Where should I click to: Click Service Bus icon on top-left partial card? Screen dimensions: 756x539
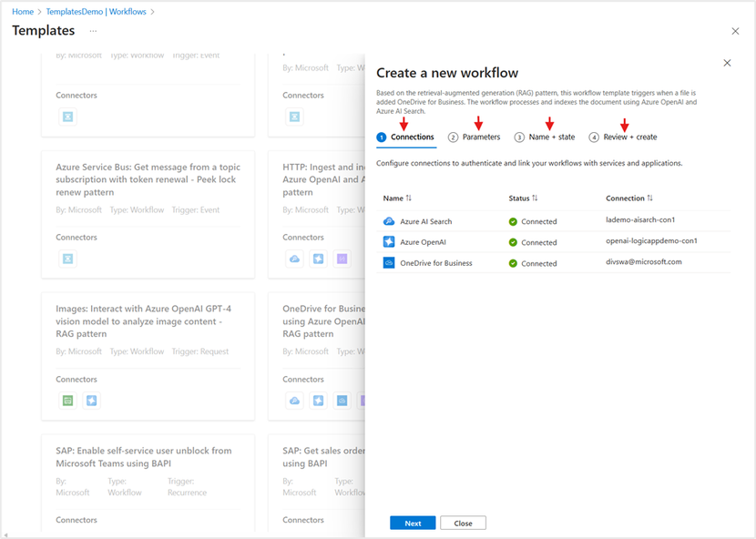68,117
